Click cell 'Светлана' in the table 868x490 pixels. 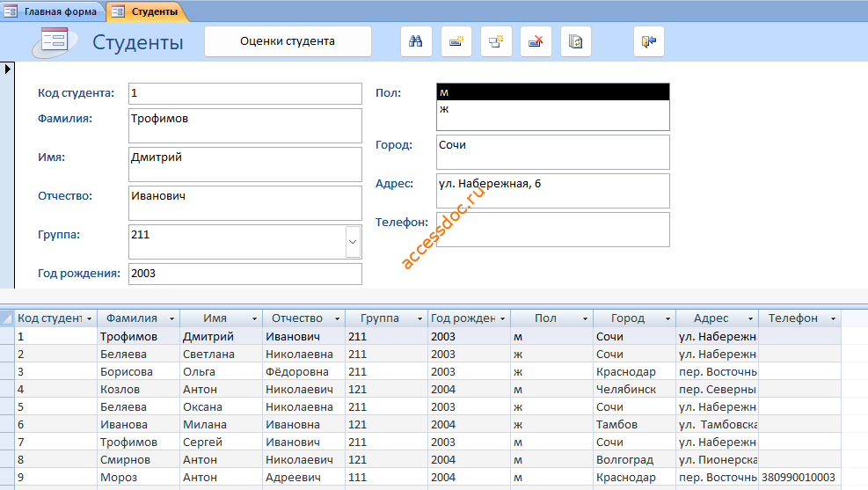click(x=221, y=355)
